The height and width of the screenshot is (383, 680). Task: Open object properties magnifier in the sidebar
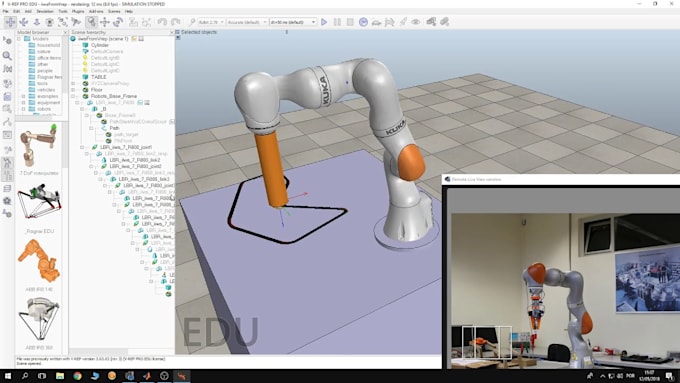7,56
